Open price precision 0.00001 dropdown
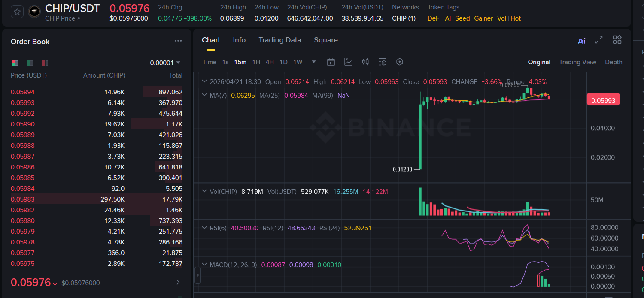The width and height of the screenshot is (644, 298). pyautogui.click(x=165, y=63)
